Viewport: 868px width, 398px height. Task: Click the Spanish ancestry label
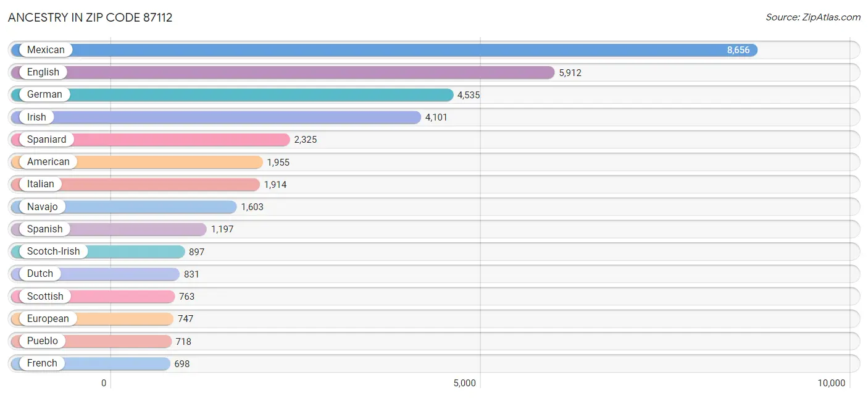[44, 229]
